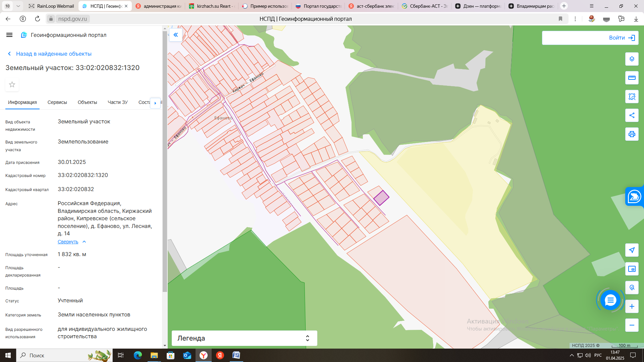Viewport: 644px width, 362px height.
Task: Zoom out with the minus button
Action: pyautogui.click(x=632, y=325)
